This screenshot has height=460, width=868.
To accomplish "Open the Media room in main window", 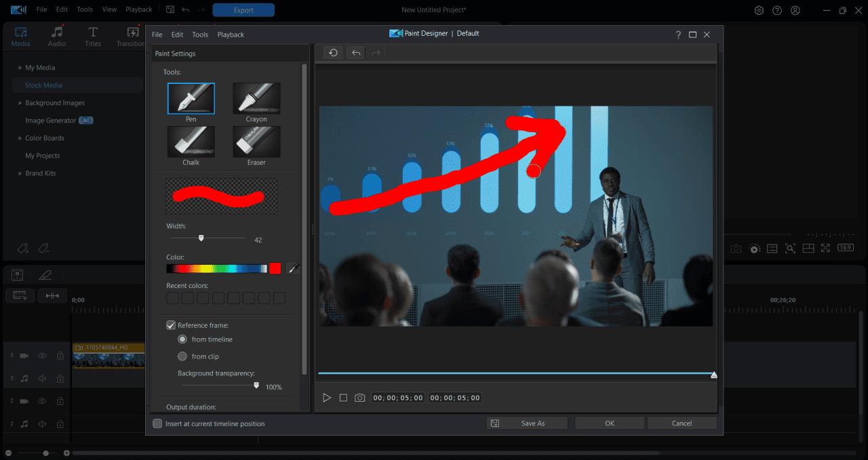I will coord(21,37).
